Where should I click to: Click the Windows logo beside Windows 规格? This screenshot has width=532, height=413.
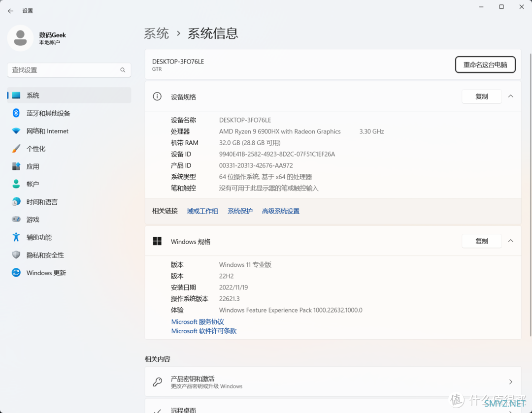click(157, 241)
